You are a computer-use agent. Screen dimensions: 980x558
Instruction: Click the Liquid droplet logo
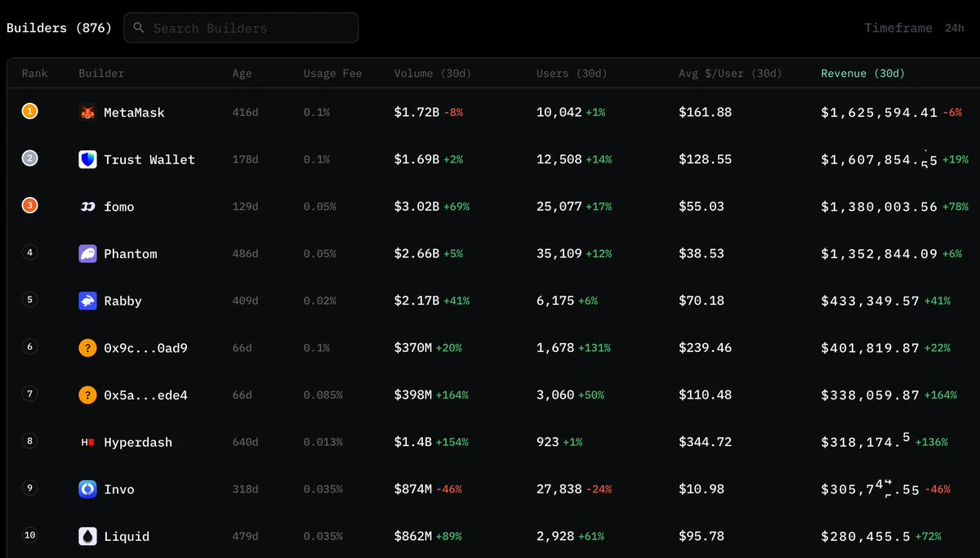[87, 536]
